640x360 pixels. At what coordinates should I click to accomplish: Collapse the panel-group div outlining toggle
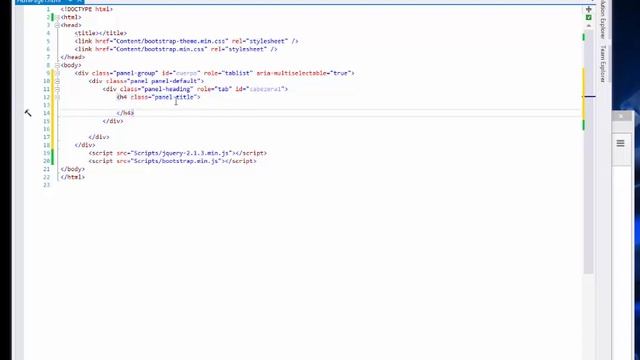tap(58, 73)
